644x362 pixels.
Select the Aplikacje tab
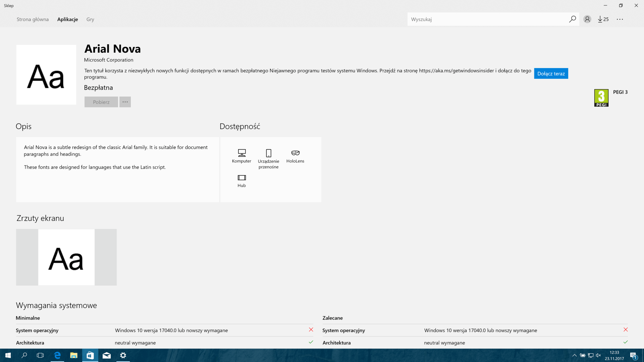[x=67, y=19]
